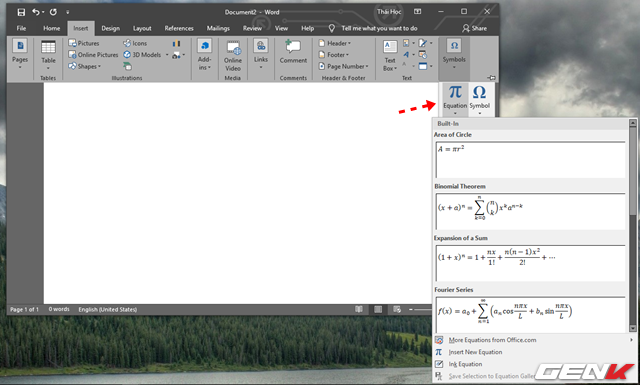
Task: Click the Pictures button
Action: point(84,43)
